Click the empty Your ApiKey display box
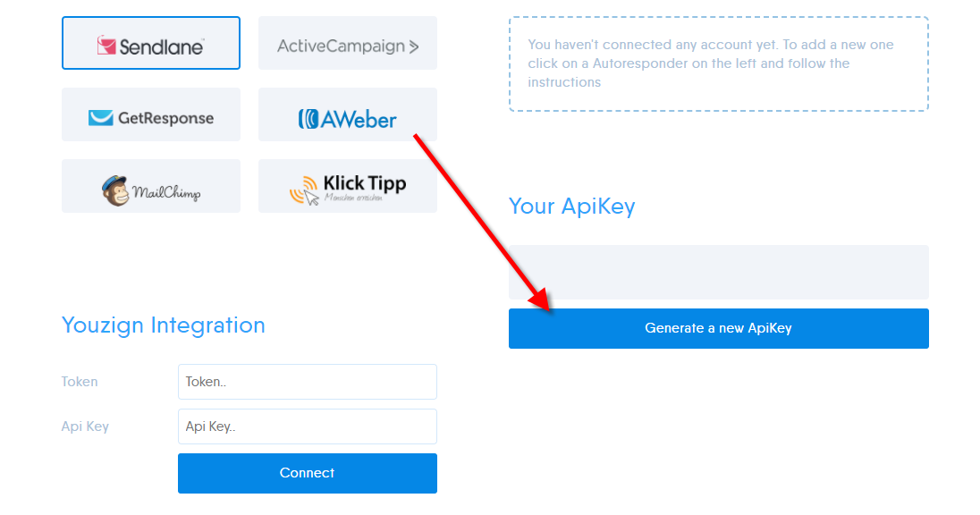This screenshot has height=515, width=980. point(719,272)
